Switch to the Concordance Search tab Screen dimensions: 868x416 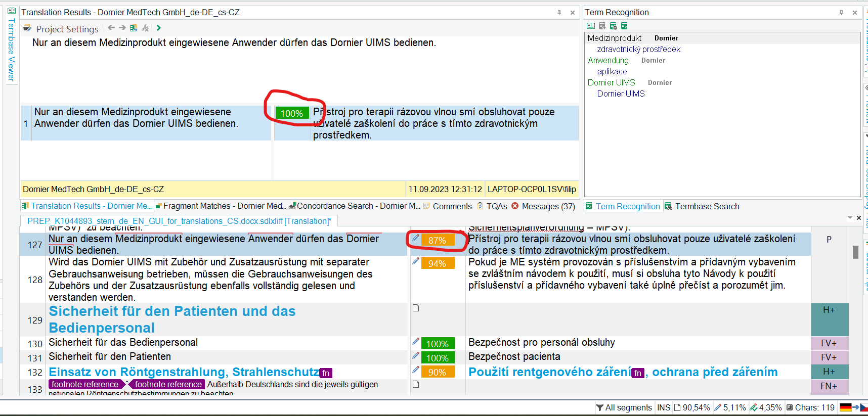[354, 206]
